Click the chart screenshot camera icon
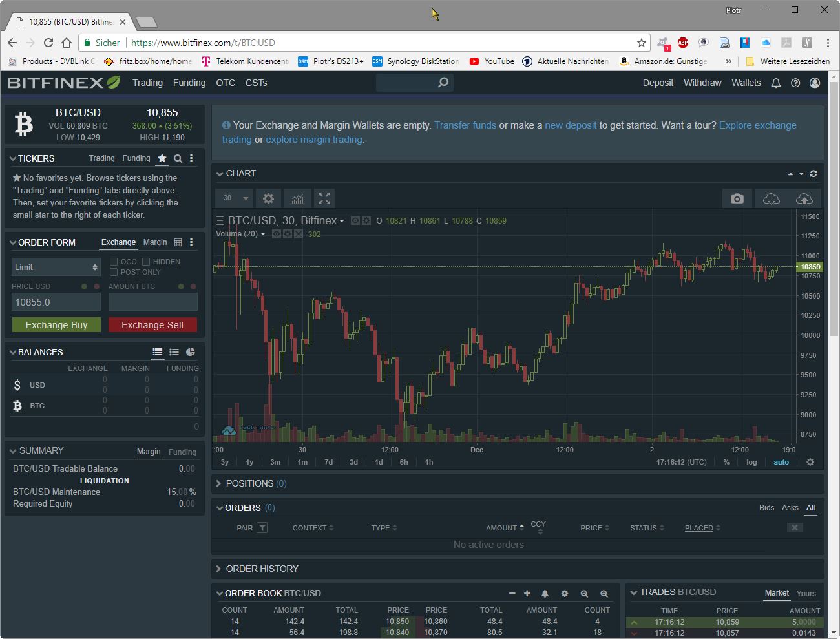The width and height of the screenshot is (840, 639). [737, 198]
